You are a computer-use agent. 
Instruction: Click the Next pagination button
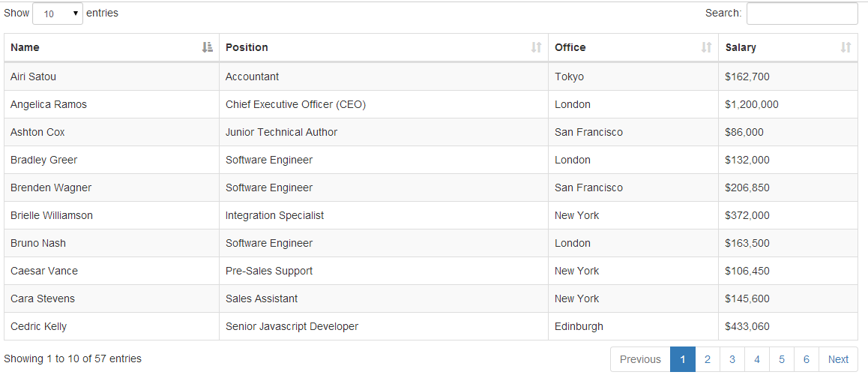(838, 359)
